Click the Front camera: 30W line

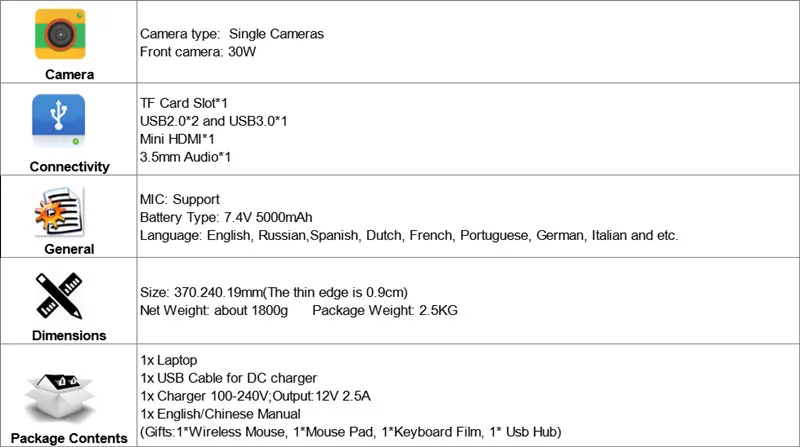coord(198,52)
